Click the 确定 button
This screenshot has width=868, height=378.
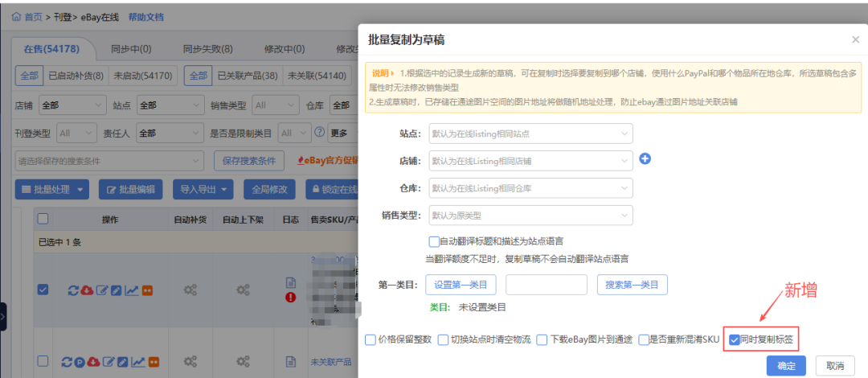(x=786, y=366)
